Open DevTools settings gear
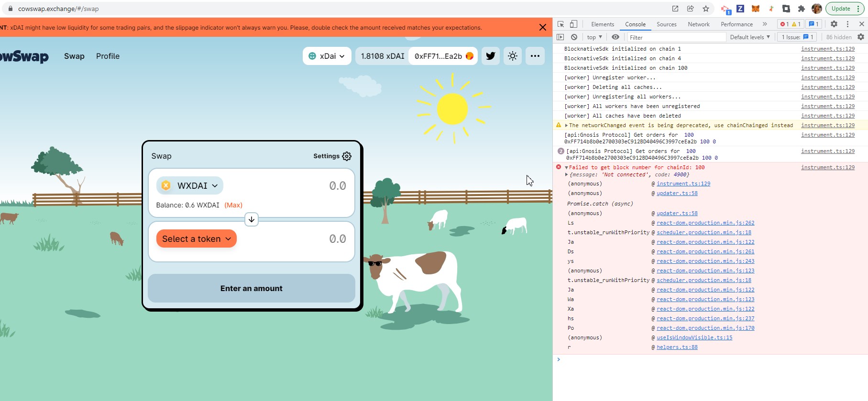 (834, 24)
